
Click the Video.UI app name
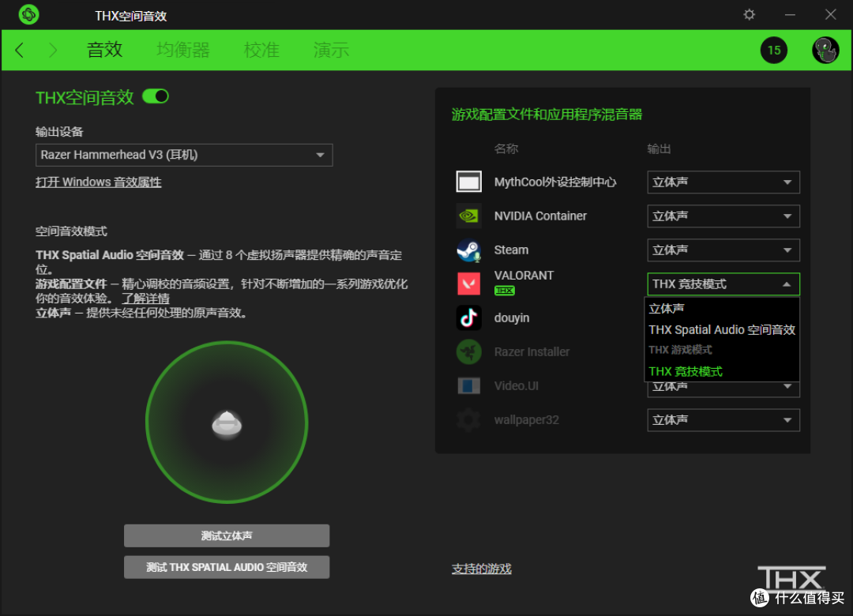(x=517, y=386)
